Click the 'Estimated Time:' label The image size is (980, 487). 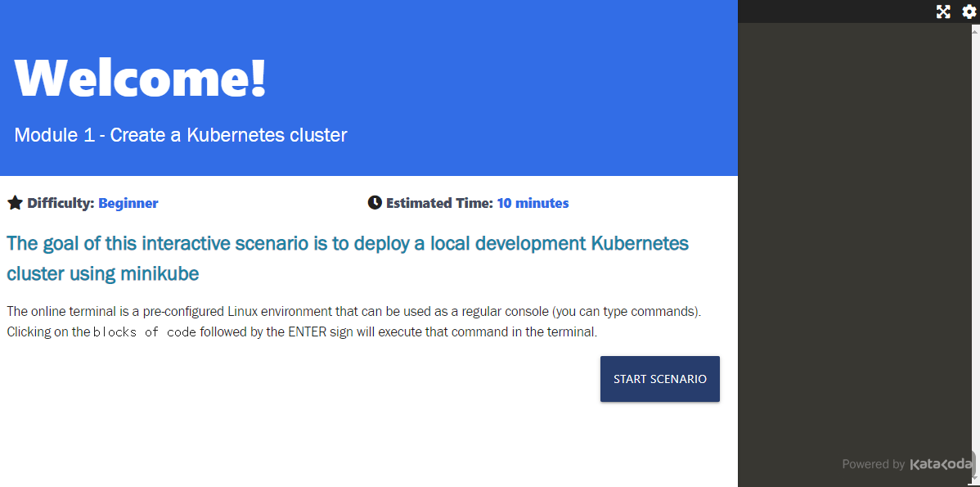tap(440, 203)
